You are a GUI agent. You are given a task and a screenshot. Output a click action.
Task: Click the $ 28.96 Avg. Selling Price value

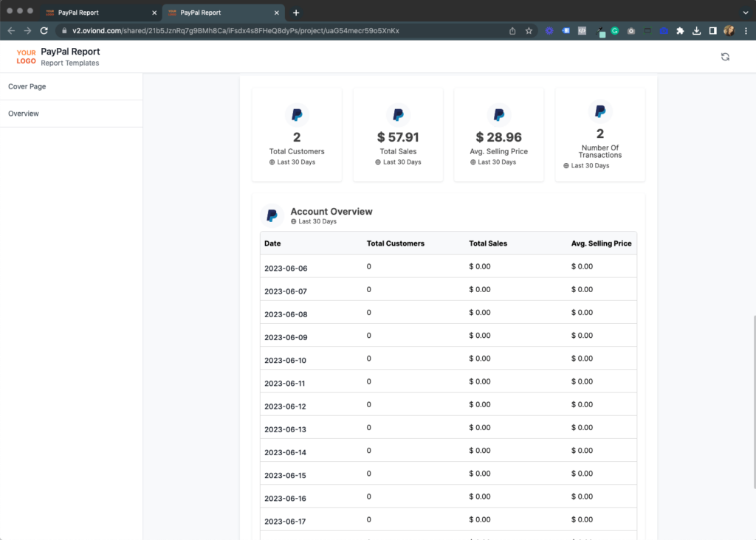tap(499, 137)
